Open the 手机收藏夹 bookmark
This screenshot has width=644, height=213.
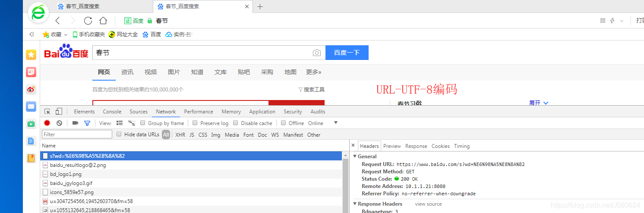(x=88, y=34)
